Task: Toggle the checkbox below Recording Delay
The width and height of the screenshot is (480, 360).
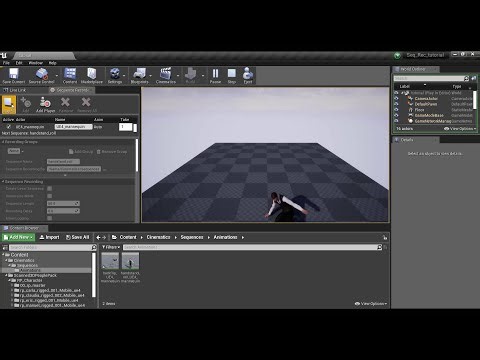Action: click(49, 218)
